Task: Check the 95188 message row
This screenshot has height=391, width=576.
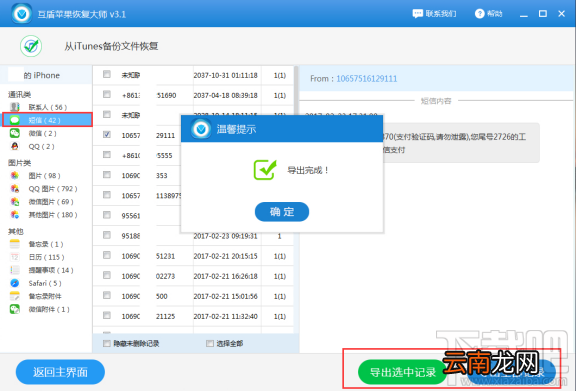Action: coord(107,235)
